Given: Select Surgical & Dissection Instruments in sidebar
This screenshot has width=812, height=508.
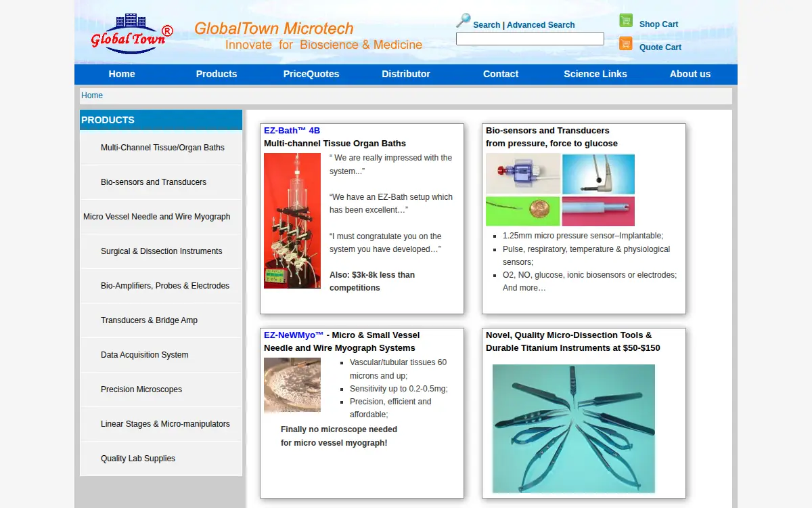Looking at the screenshot, I should [161, 251].
